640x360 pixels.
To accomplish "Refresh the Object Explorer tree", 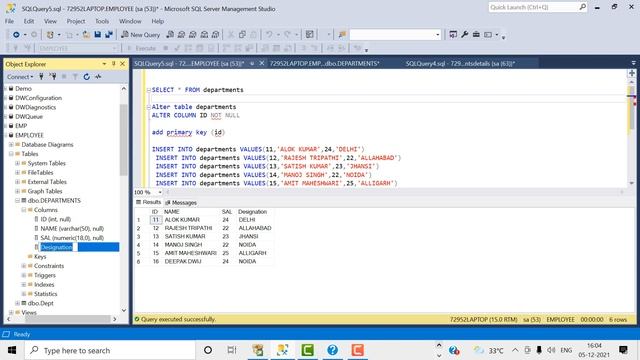I will tap(87, 76).
